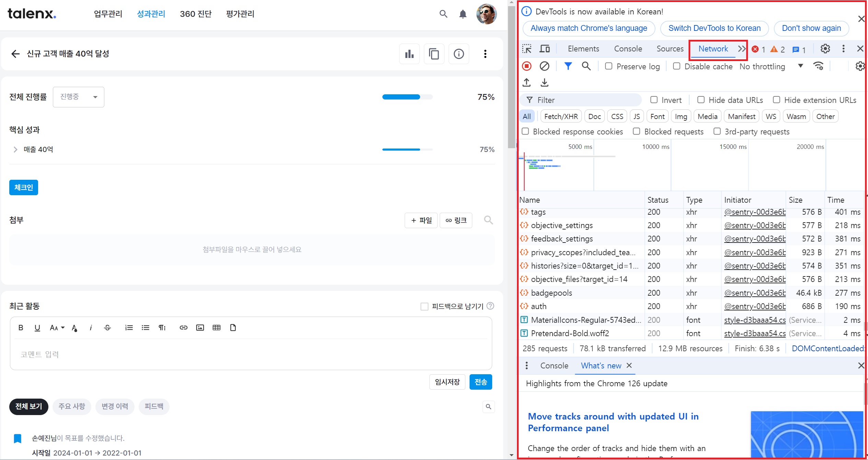This screenshot has height=460, width=868.
Task: Open the info circle icon
Action: [459, 54]
